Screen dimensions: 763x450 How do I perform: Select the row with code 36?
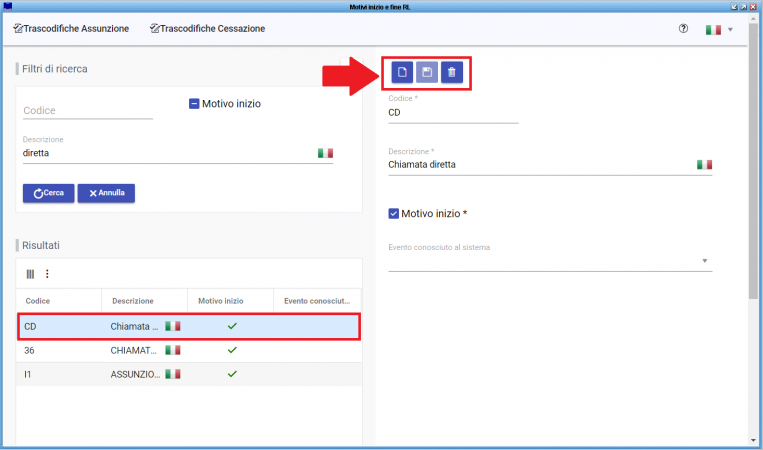click(189, 350)
